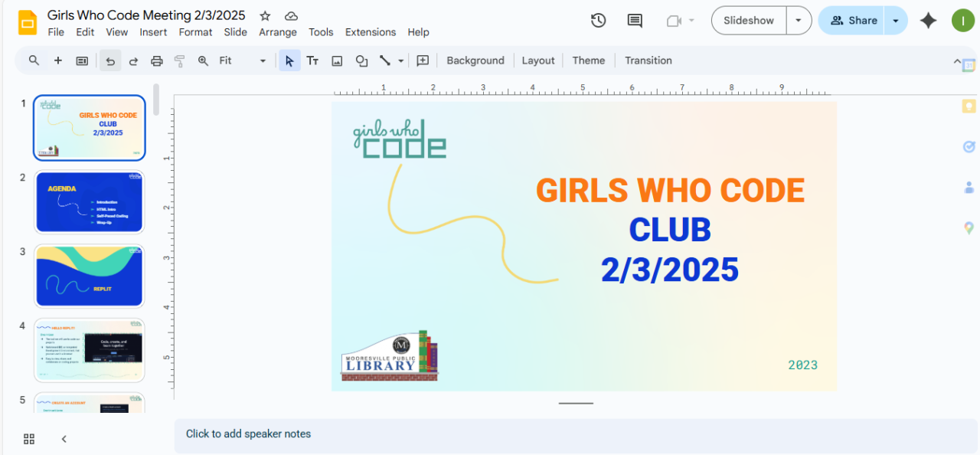Screen dimensions: 980x455
Task: Click the search menus magnifier icon
Action: pyautogui.click(x=34, y=61)
